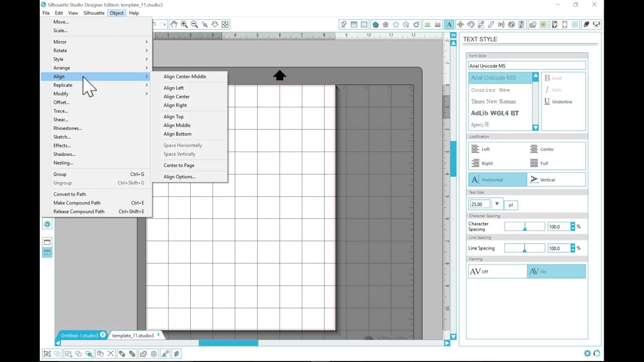The image size is (644, 362).
Task: Open the Cut Settings blade icon
Action: click(586, 24)
